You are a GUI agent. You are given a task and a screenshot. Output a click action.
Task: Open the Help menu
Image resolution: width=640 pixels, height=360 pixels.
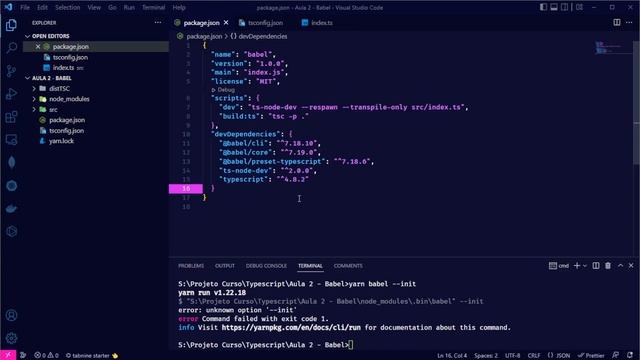point(179,7)
